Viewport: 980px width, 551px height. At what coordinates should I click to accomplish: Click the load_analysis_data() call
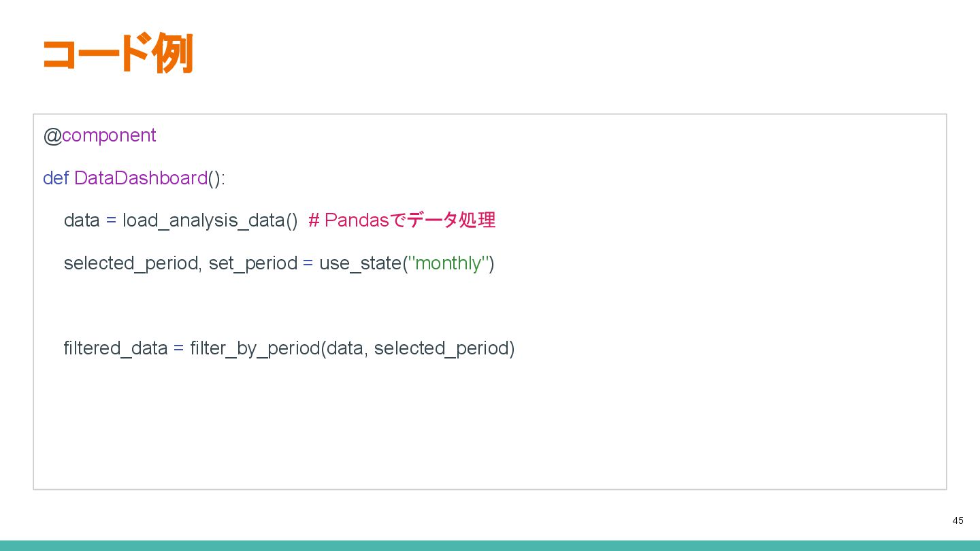210,220
